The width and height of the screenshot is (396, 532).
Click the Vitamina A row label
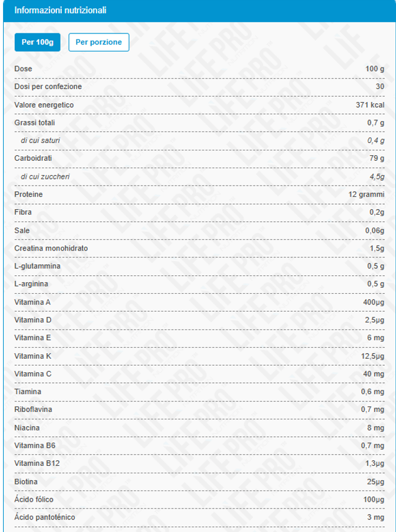click(x=33, y=302)
